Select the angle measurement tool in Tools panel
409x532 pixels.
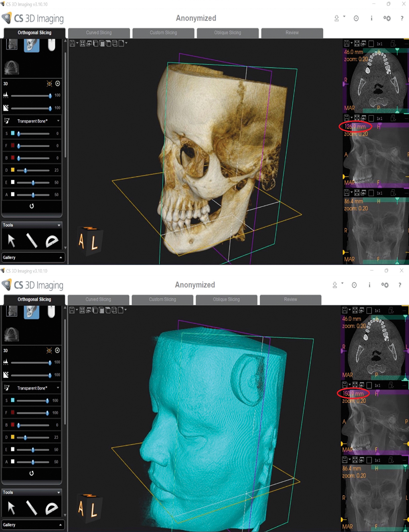click(53, 240)
